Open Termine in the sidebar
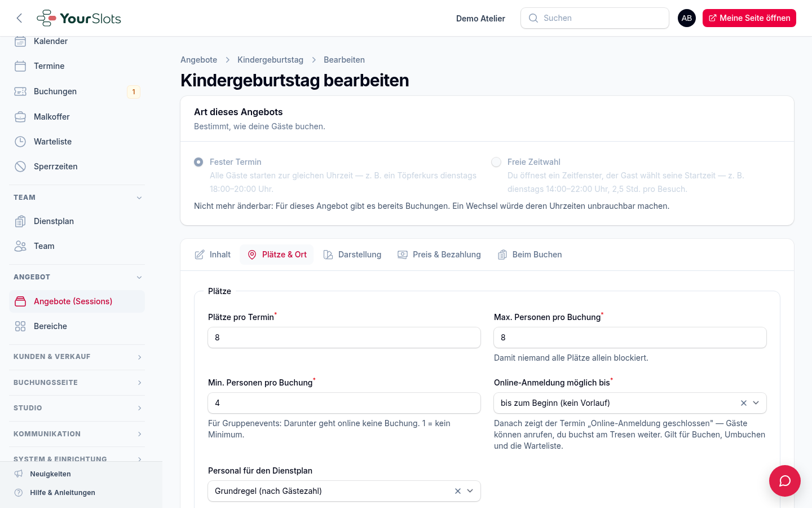 click(x=77, y=66)
